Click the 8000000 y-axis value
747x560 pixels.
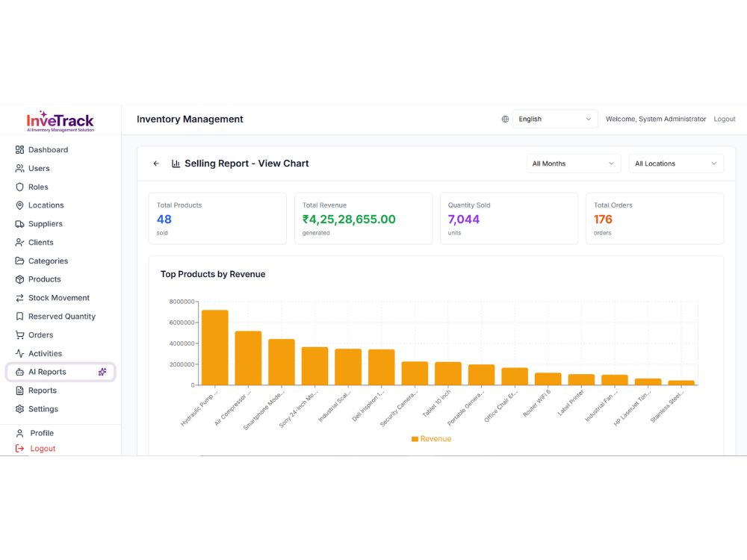(182, 302)
